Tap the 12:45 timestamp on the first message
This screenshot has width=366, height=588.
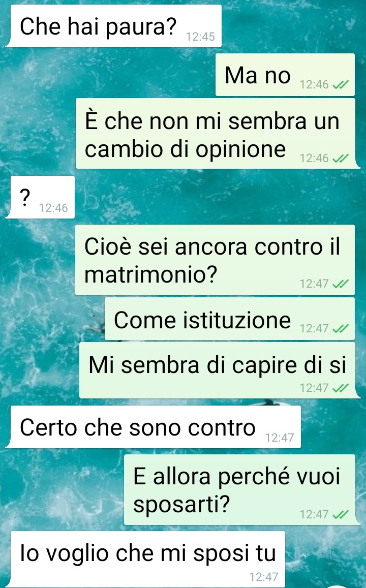[200, 37]
